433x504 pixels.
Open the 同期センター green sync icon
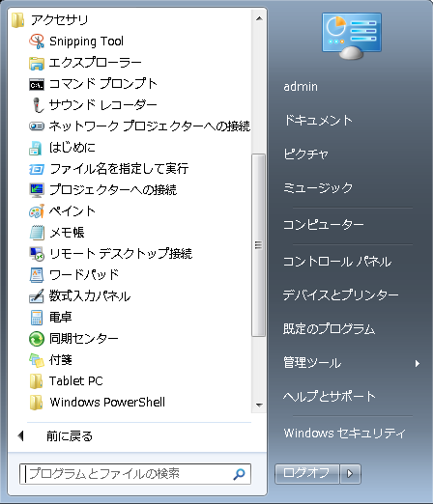37,339
